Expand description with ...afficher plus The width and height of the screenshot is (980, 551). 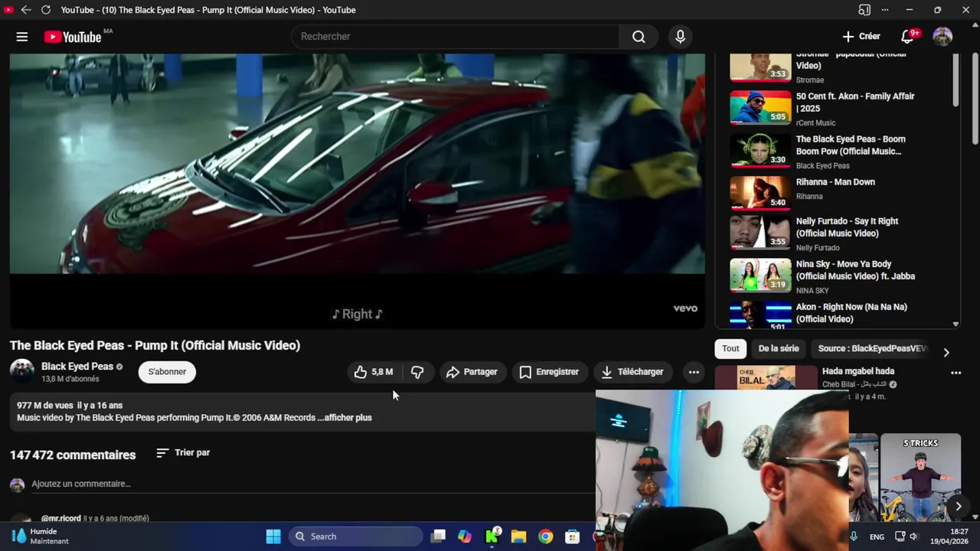tap(348, 418)
